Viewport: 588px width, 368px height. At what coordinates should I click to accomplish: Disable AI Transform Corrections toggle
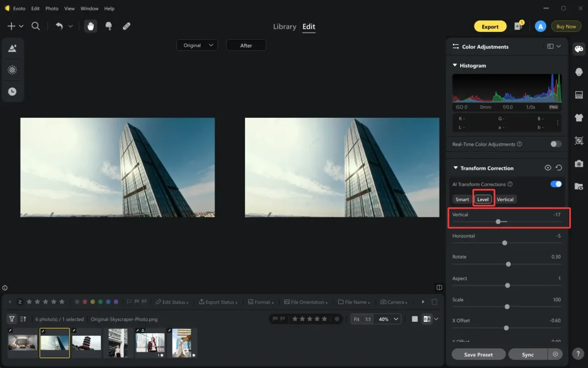tap(556, 184)
